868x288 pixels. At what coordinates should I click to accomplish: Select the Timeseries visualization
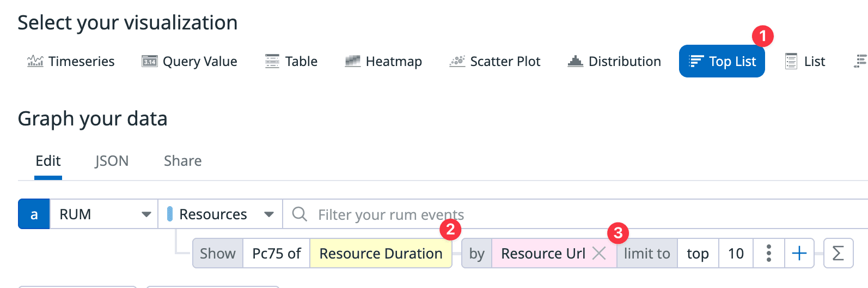pyautogui.click(x=71, y=61)
